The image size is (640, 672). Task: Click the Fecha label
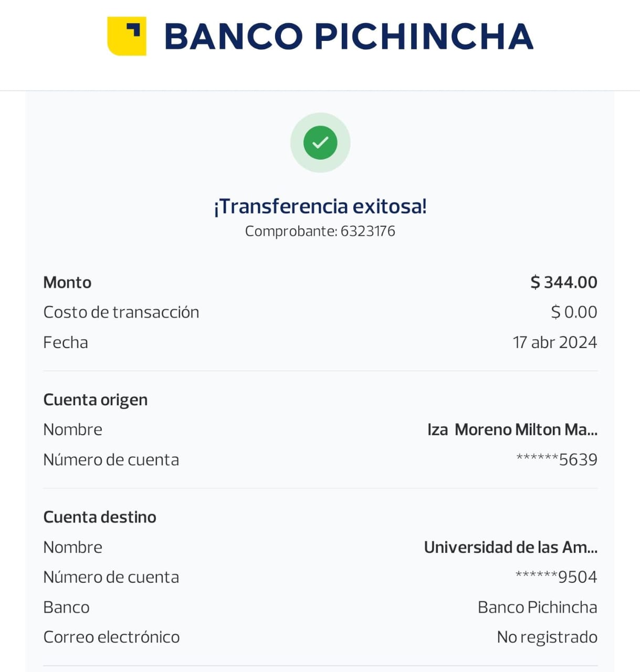point(66,342)
